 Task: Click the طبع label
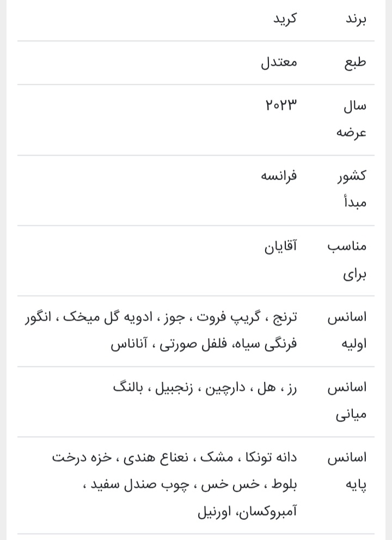click(355, 62)
